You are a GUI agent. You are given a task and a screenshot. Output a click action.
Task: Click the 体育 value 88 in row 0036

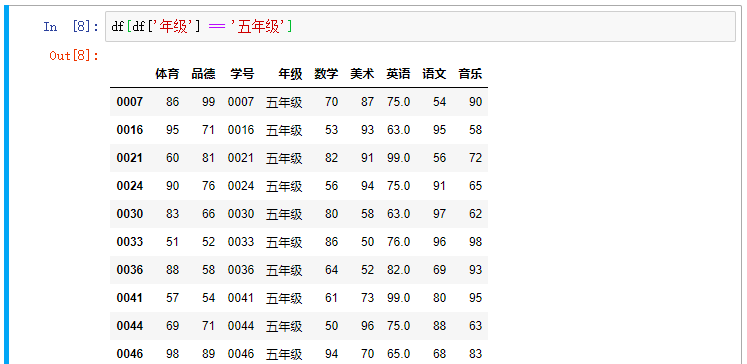point(172,270)
